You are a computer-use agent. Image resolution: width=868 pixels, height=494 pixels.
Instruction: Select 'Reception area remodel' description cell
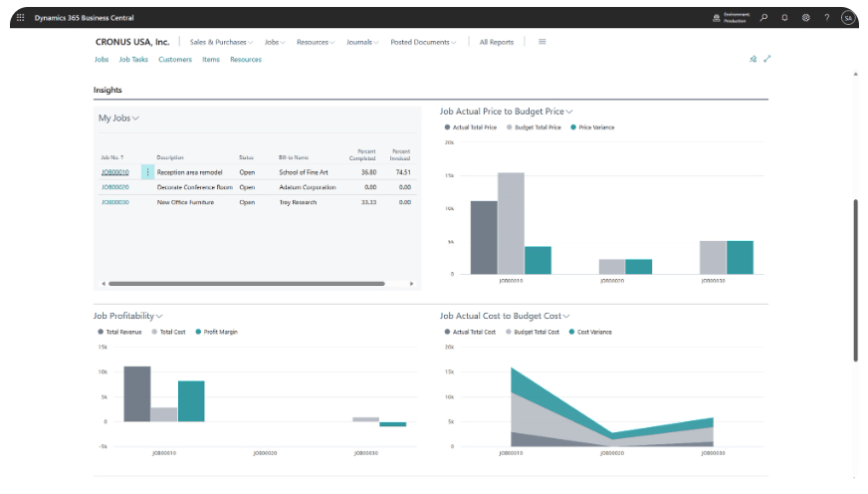coord(189,172)
